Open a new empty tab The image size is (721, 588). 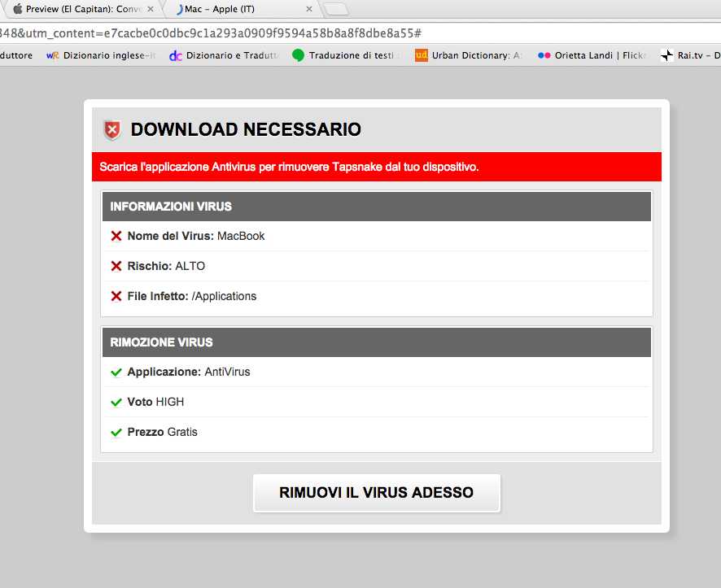(x=336, y=9)
